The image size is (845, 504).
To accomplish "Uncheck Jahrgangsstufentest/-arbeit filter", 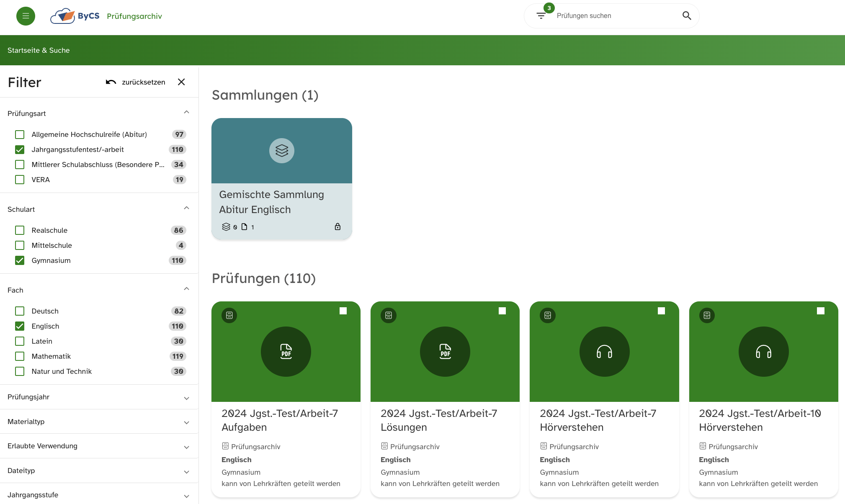I will coord(20,149).
